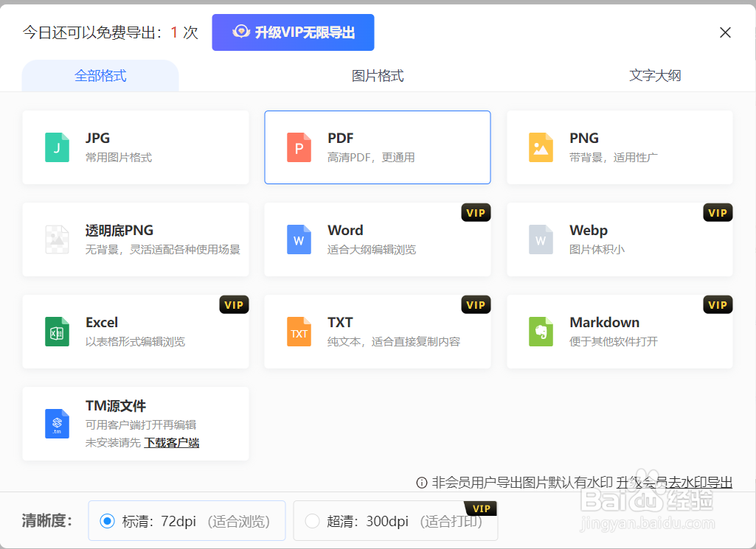Switch to the 全部格式 tab
This screenshot has height=549, width=756.
coord(100,75)
